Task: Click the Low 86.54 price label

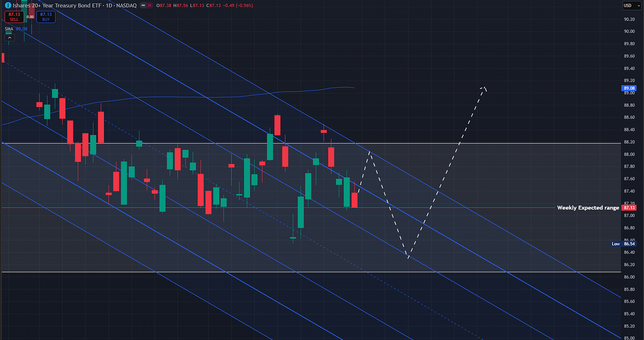Action: point(623,244)
